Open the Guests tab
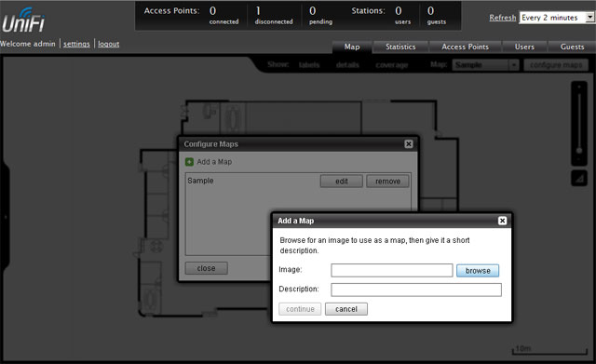The height and width of the screenshot is (364, 596). 572,47
